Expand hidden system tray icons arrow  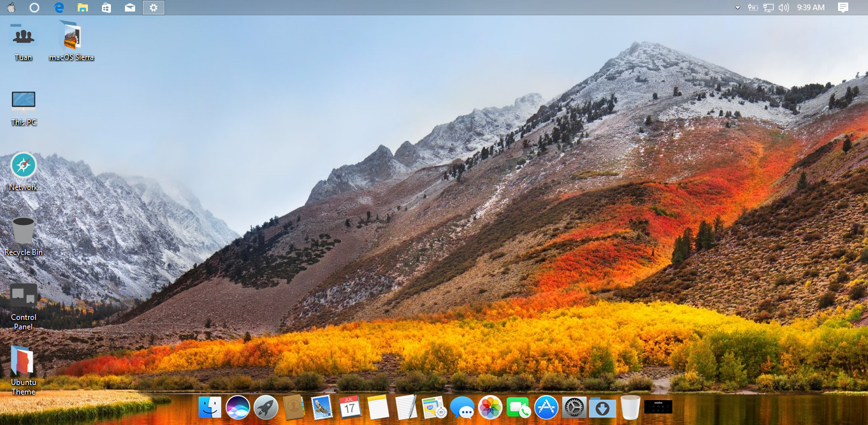click(x=737, y=8)
